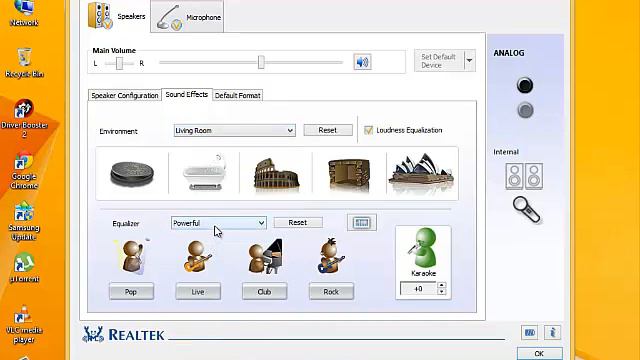Image resolution: width=640 pixels, height=360 pixels.
Task: Increase Karaoke key with up arrow
Action: [x=442, y=285]
